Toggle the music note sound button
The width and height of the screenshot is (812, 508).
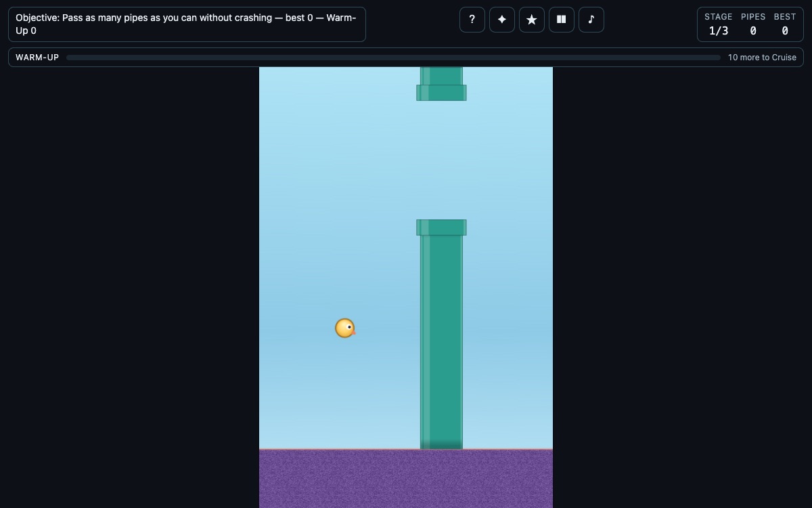(591, 20)
